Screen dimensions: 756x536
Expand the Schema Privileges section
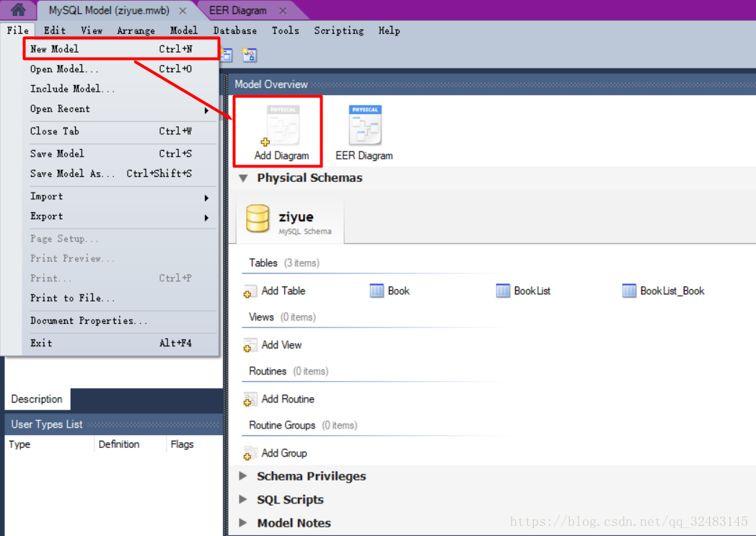244,476
